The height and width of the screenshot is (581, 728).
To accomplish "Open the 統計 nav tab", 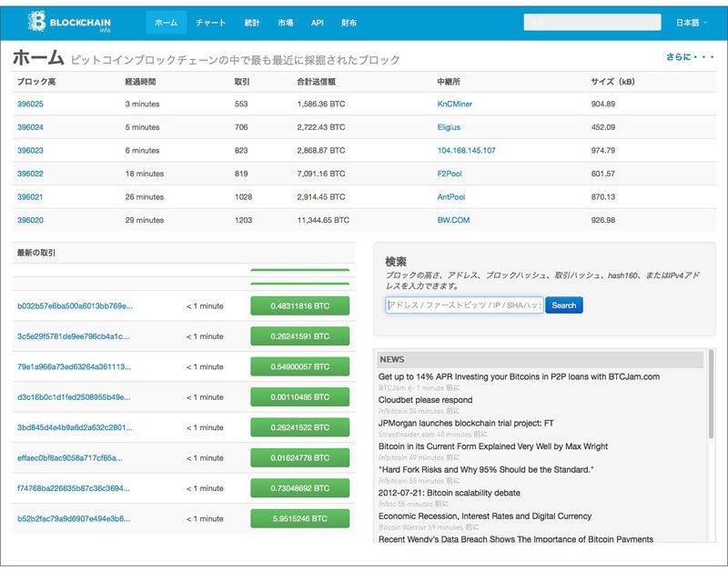I will (252, 22).
